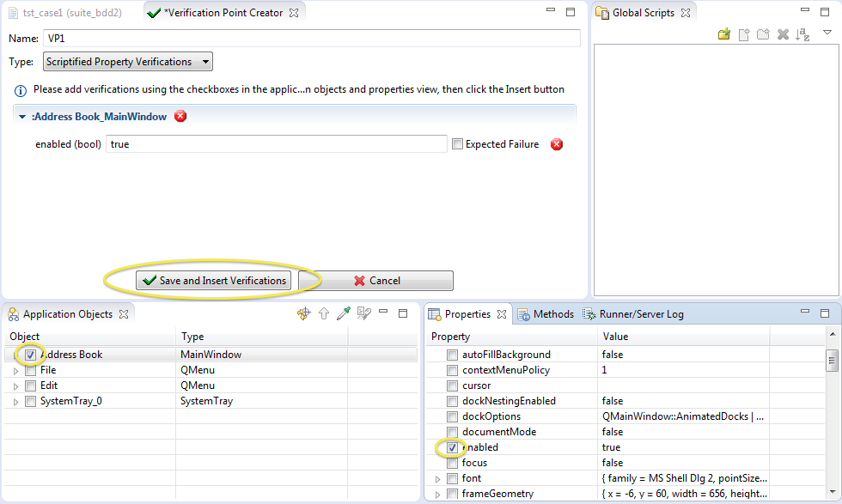Click the new script file icon in Global Scripts
This screenshot has height=504, width=842.
click(x=744, y=34)
